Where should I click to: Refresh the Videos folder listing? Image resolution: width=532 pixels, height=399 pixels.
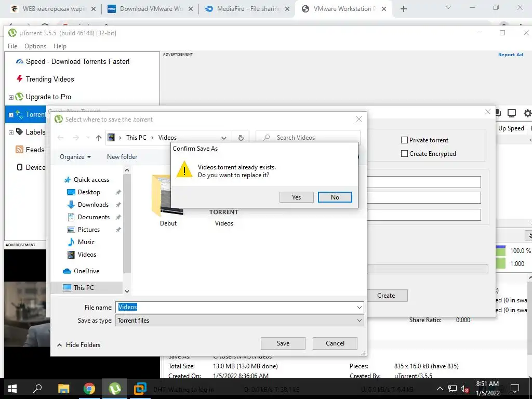click(241, 138)
